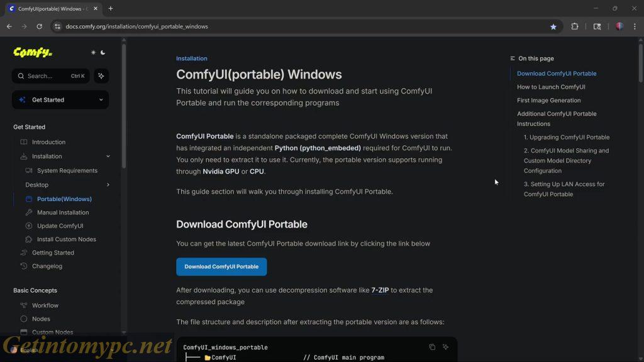This screenshot has width=644, height=362.
Task: Open Chrome three-dot menu
Action: 635,26
